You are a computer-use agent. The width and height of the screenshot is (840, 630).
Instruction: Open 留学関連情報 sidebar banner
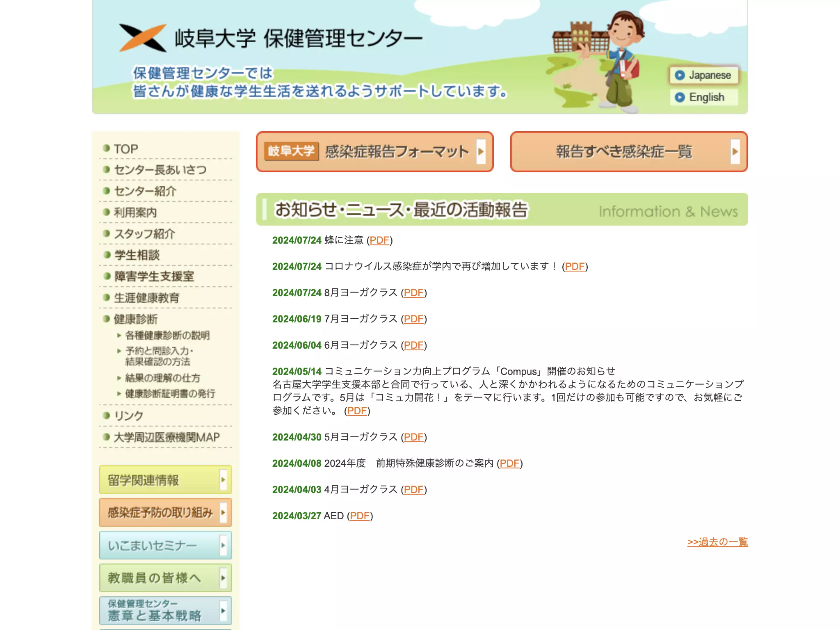coord(166,479)
